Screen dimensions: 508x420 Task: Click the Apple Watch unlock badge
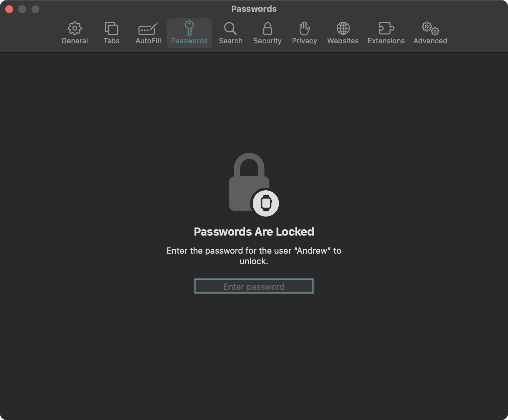click(x=266, y=203)
